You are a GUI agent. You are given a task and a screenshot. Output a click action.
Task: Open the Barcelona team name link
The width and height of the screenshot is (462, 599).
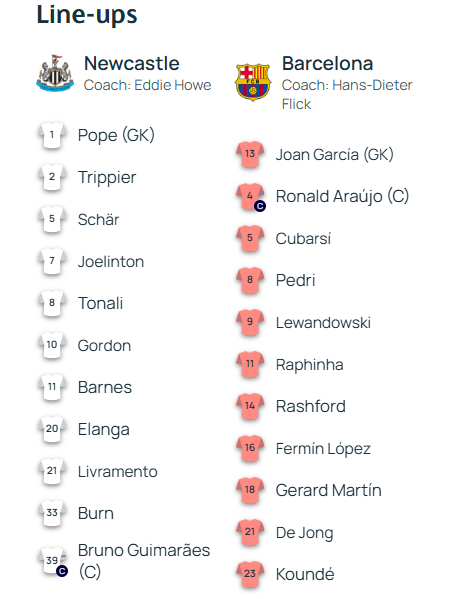point(327,63)
